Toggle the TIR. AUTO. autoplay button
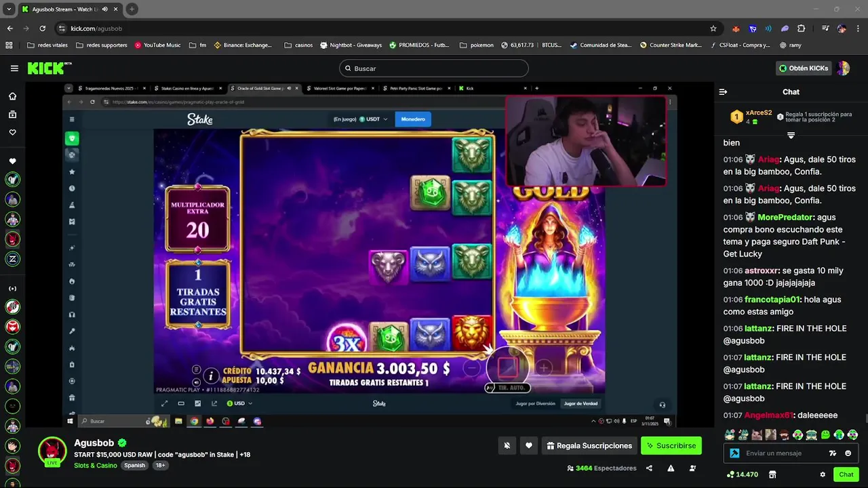Viewport: 868px width, 488px height. (x=507, y=388)
